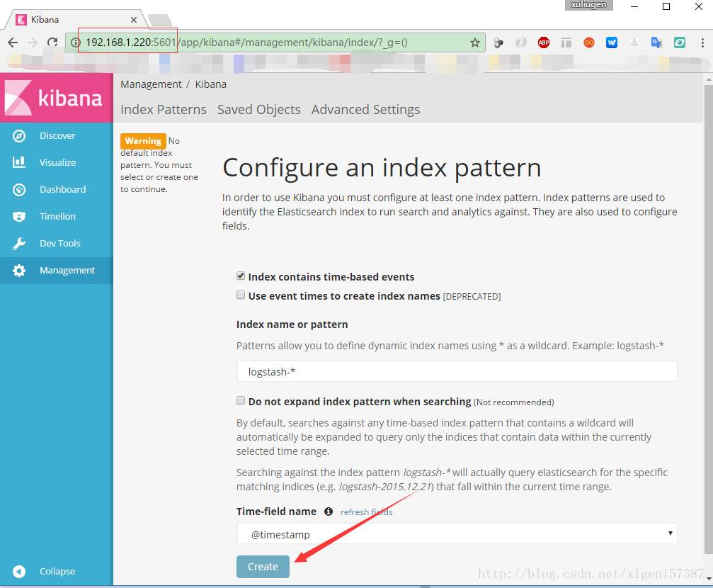
Task: Uncheck Index contains time-based events
Action: pos(241,276)
